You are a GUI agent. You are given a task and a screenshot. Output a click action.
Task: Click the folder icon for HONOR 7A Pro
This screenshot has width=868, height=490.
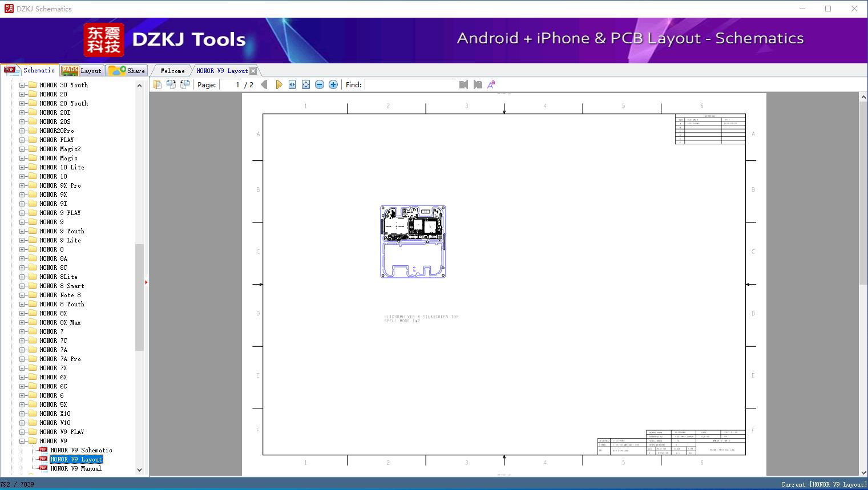(x=33, y=359)
